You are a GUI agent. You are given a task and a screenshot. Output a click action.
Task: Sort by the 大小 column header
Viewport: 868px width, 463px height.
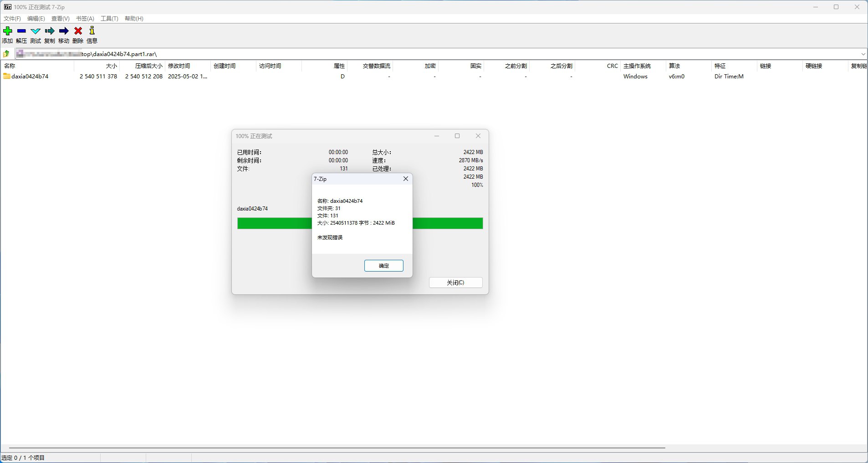pos(97,66)
